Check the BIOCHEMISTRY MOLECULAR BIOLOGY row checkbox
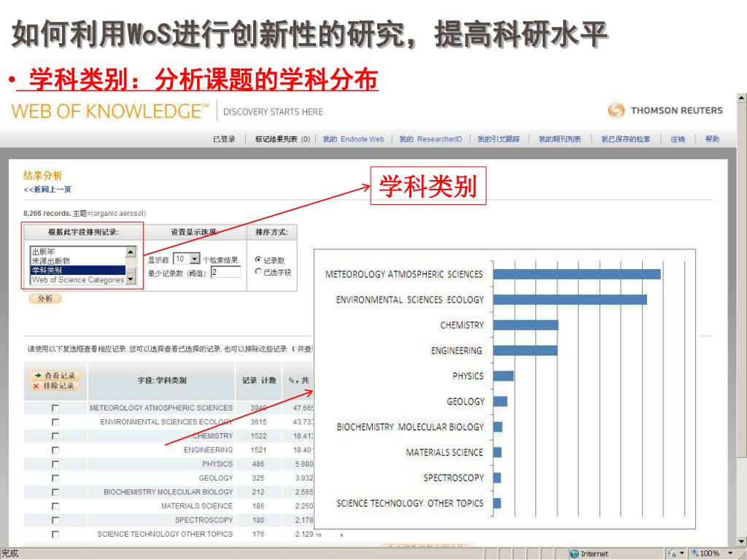 pos(55,492)
